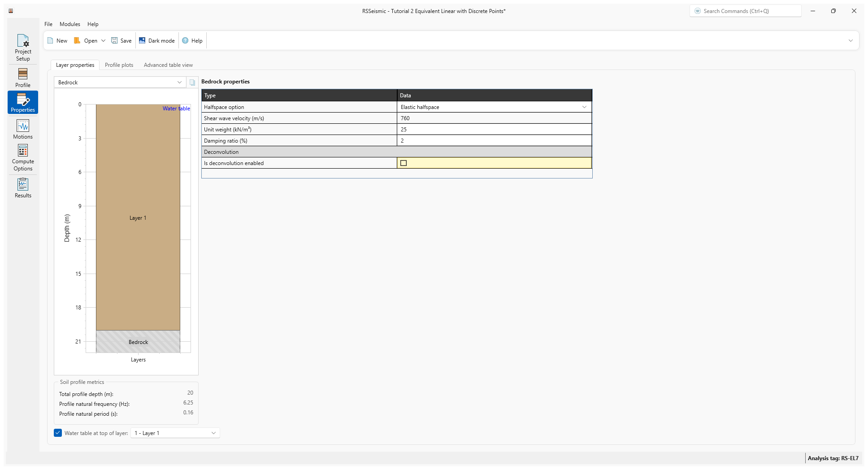Open Compute Options section
The height and width of the screenshot is (470, 868).
click(23, 157)
